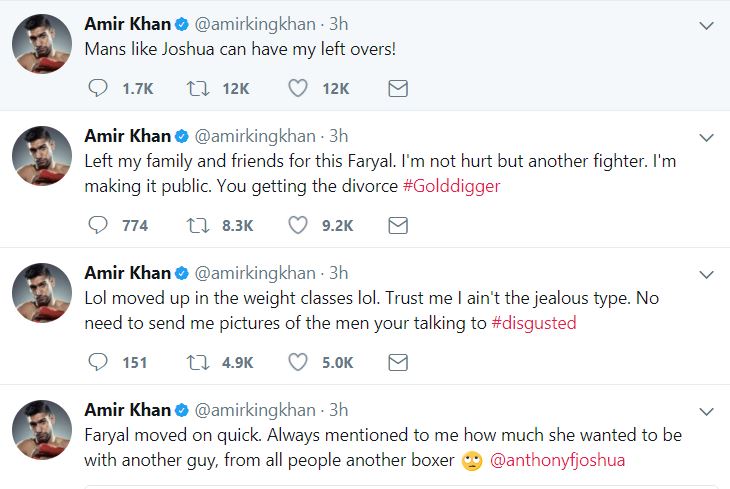The height and width of the screenshot is (489, 730).
Task: Reply to the #disgusted tweet
Action: point(98,362)
